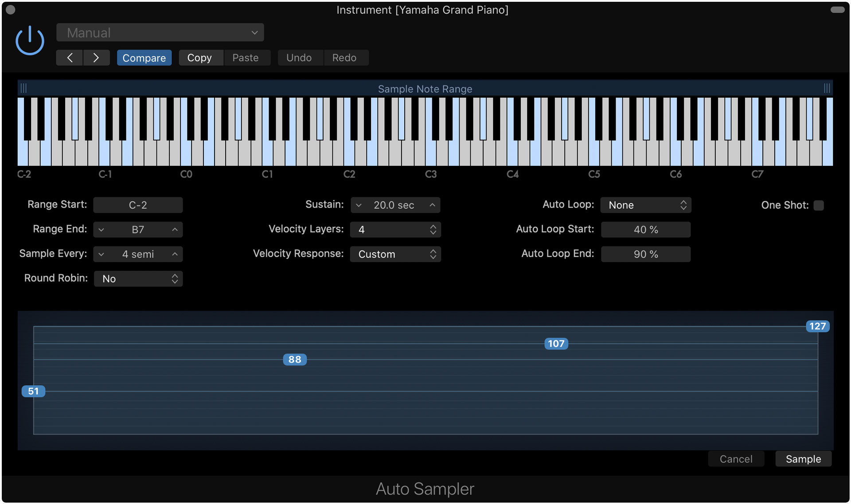The image size is (851, 504).
Task: Decrease the Sample Every interval
Action: coord(101,254)
